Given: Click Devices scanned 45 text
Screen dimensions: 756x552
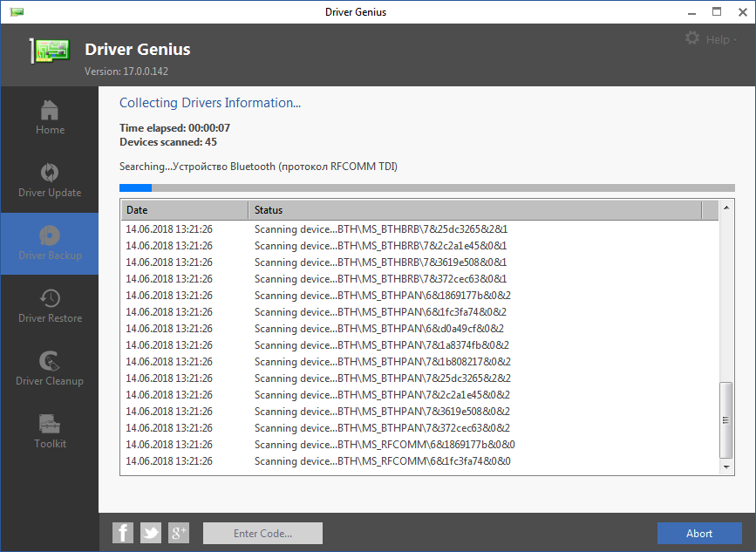Looking at the screenshot, I should click(168, 142).
